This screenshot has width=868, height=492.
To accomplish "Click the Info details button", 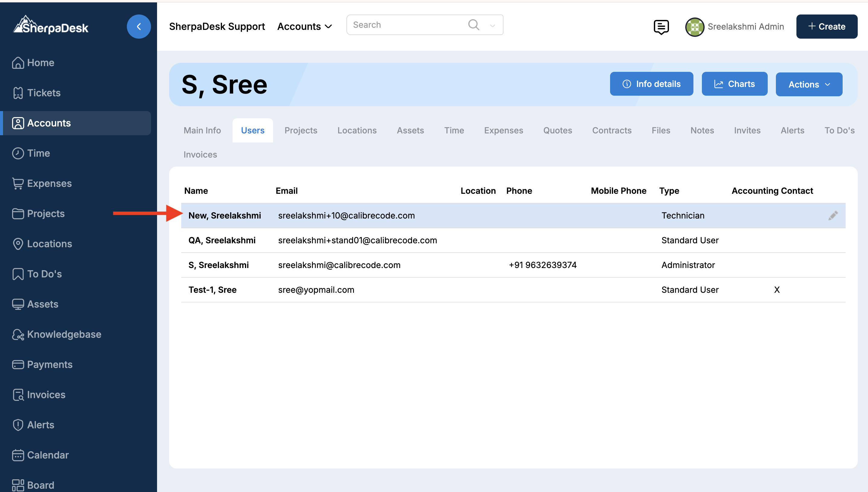I will 651,84.
